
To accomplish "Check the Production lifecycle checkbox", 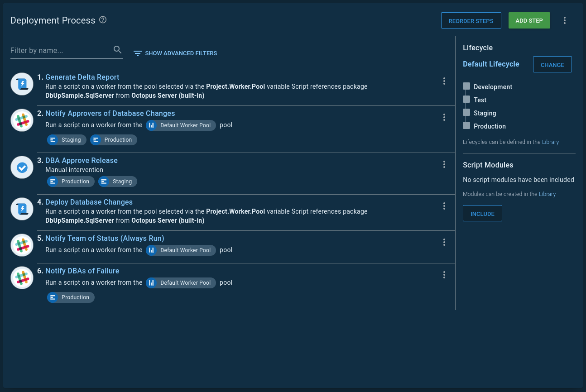I will pyautogui.click(x=466, y=125).
